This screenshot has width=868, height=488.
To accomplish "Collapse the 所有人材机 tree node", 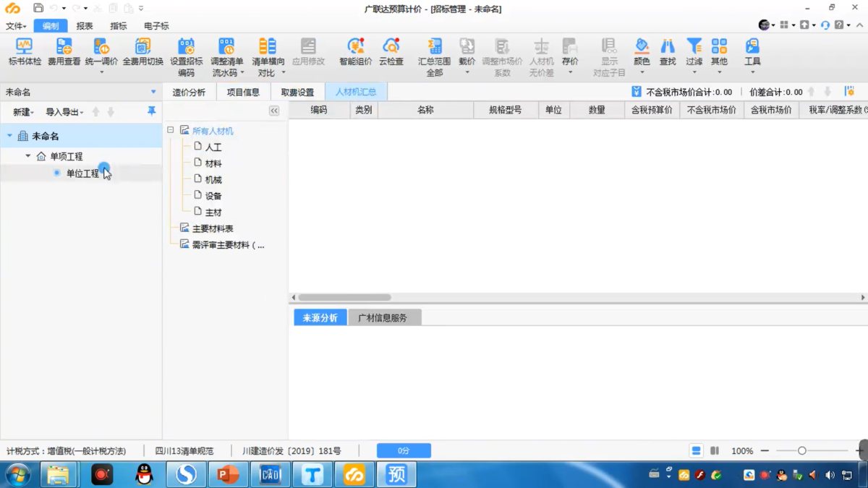I will (x=171, y=131).
